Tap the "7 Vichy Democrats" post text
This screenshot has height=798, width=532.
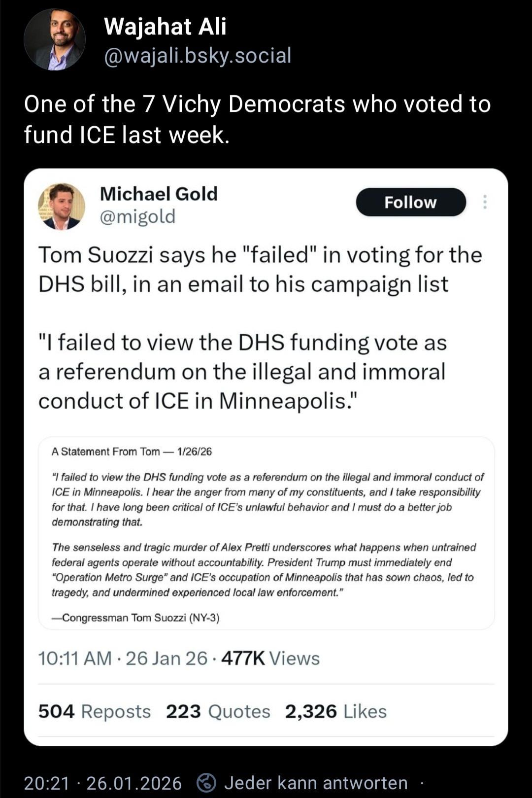click(257, 119)
